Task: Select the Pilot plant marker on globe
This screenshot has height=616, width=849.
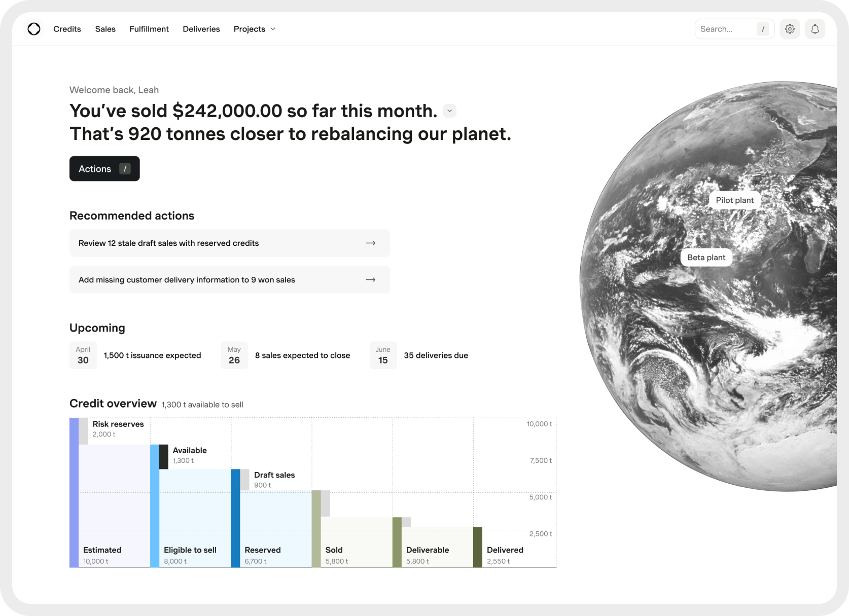Action: pyautogui.click(x=734, y=200)
